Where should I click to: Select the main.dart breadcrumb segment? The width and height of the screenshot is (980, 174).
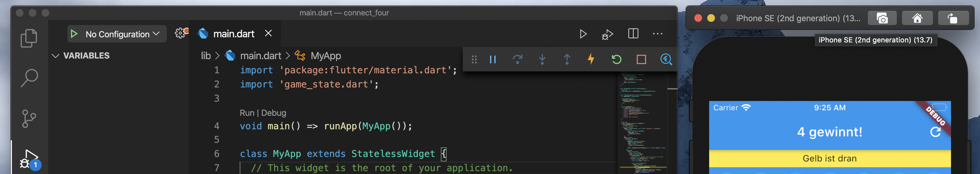pyautogui.click(x=260, y=56)
